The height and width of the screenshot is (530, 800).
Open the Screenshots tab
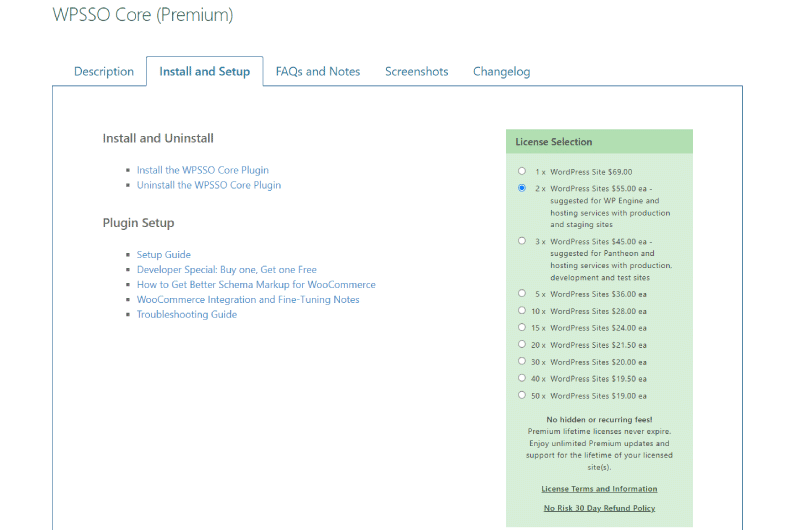coord(416,71)
